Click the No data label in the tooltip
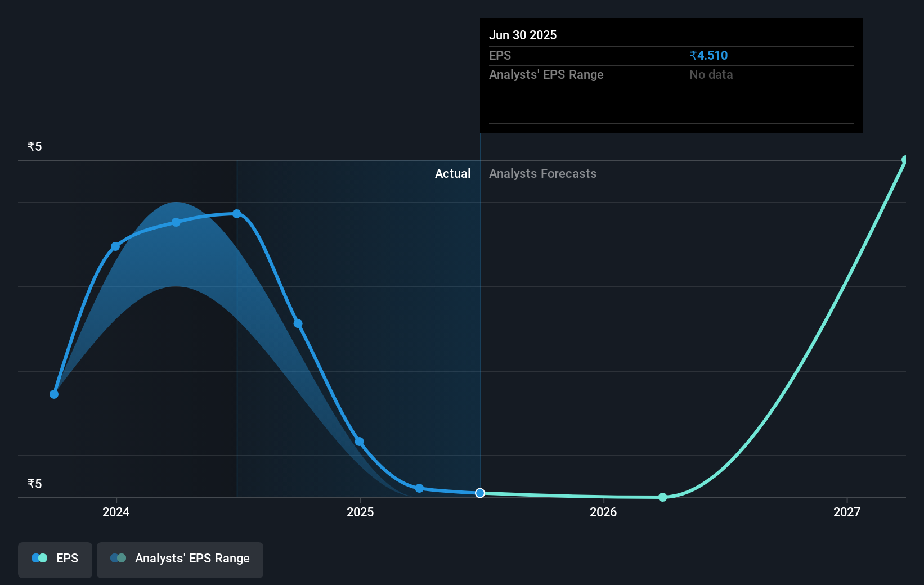 click(711, 74)
